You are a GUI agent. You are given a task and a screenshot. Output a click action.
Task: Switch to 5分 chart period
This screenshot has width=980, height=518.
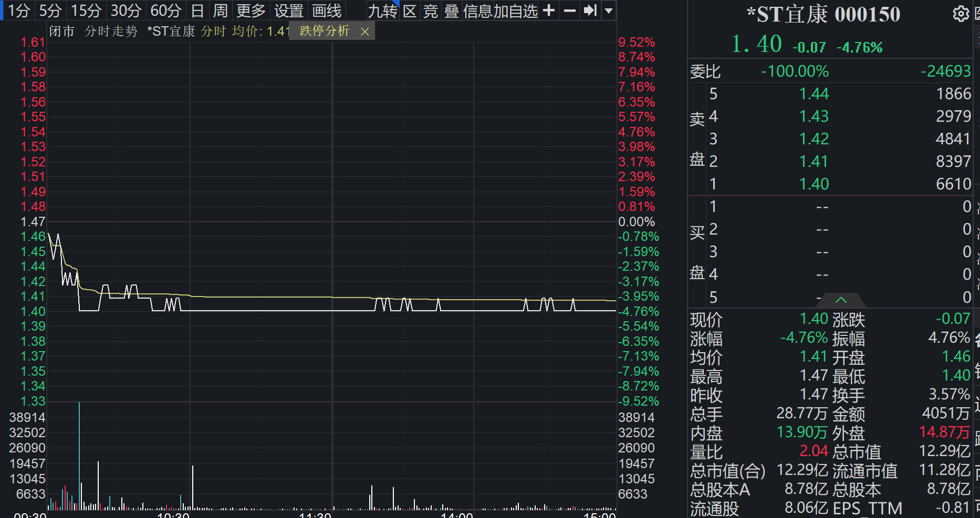click(x=50, y=10)
